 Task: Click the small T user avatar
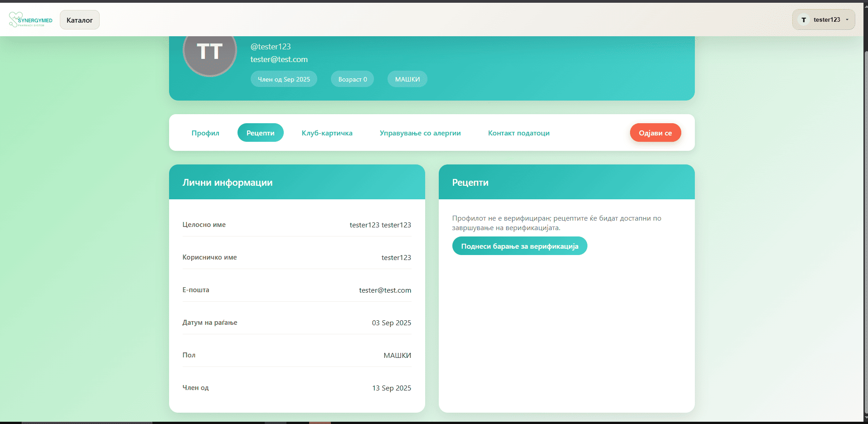coord(804,20)
